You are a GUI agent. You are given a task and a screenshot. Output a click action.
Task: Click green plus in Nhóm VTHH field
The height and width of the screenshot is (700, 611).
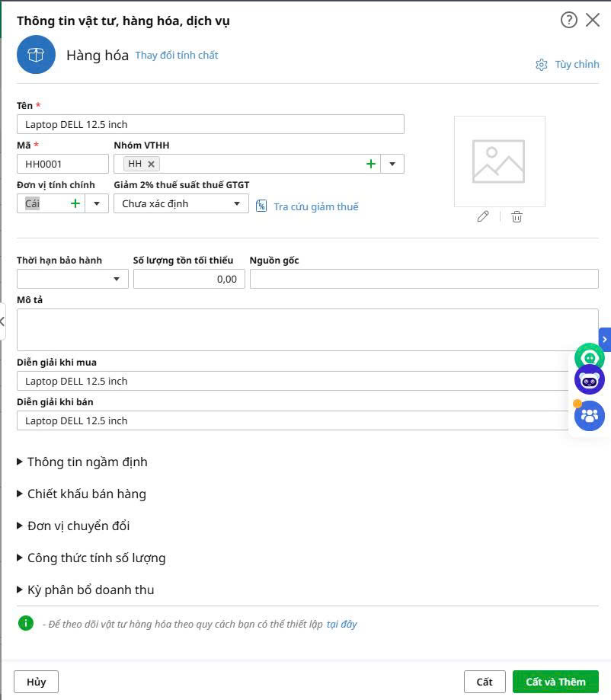(x=371, y=164)
